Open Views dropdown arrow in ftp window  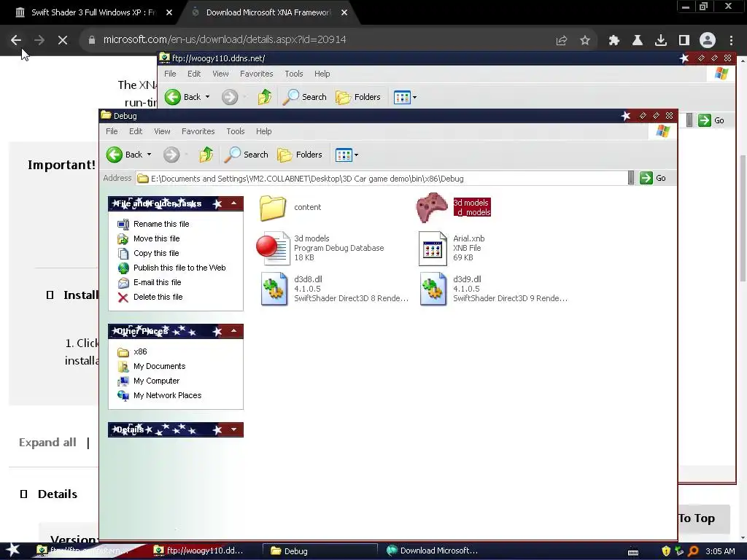point(414,97)
